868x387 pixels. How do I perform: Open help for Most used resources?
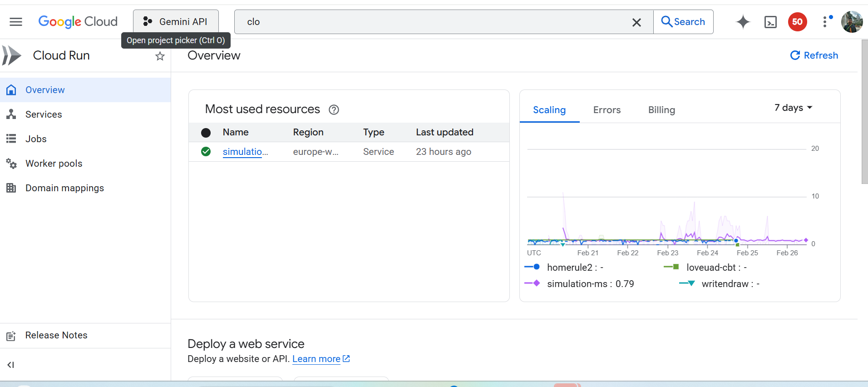[334, 109]
